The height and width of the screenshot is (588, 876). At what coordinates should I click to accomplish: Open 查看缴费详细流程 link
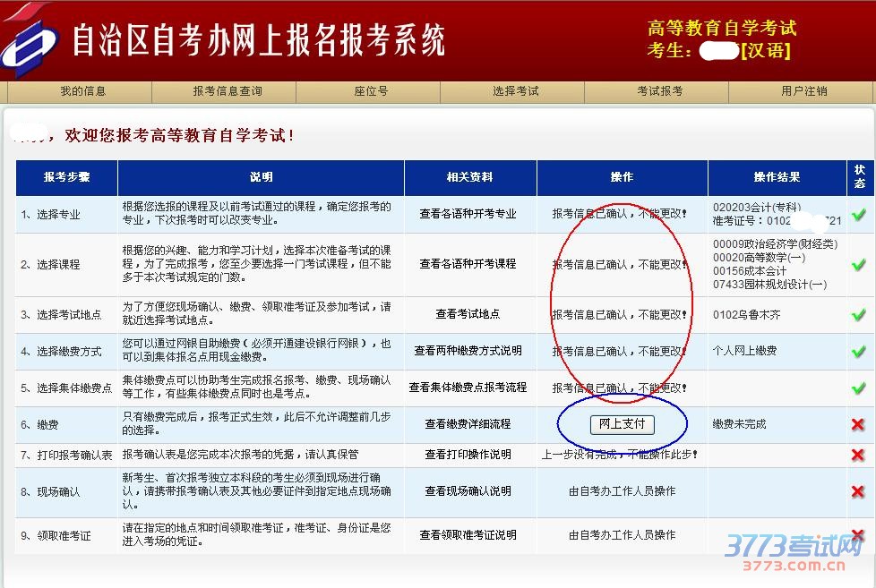pyautogui.click(x=468, y=424)
